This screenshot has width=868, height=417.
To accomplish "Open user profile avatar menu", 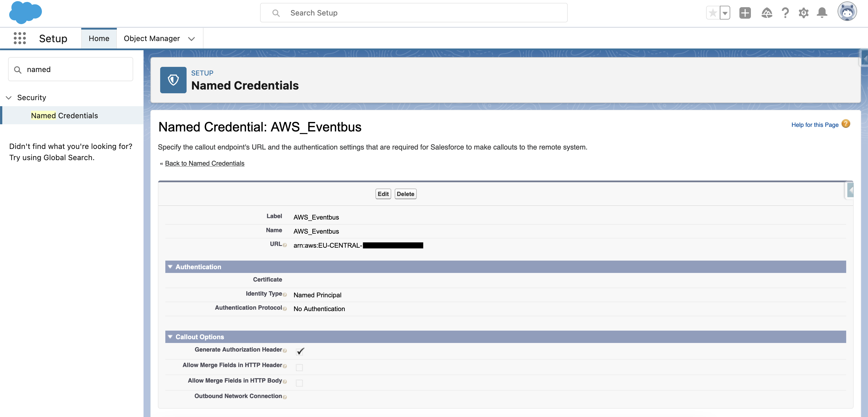I will pos(847,12).
